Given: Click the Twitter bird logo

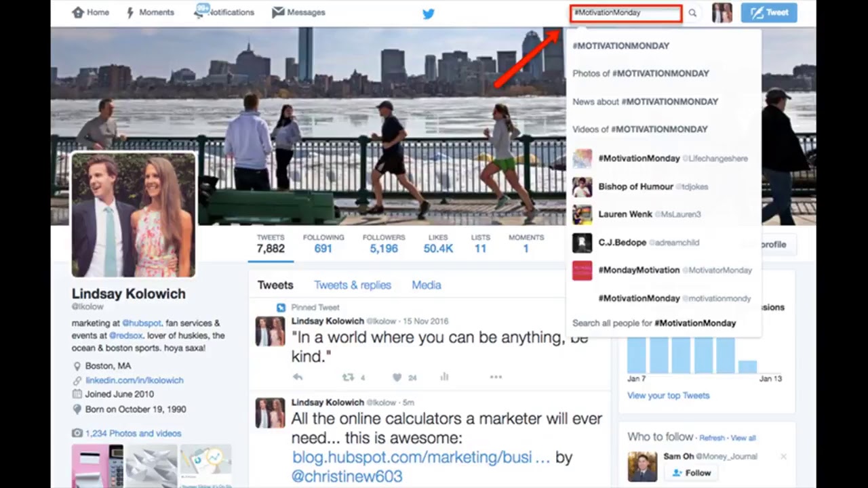Looking at the screenshot, I should [x=429, y=13].
